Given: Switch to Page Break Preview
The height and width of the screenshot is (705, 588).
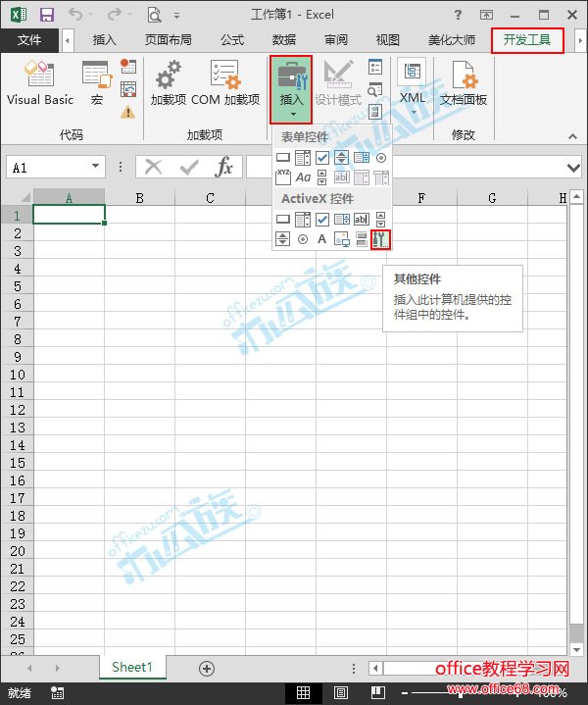Looking at the screenshot, I should pos(378,693).
